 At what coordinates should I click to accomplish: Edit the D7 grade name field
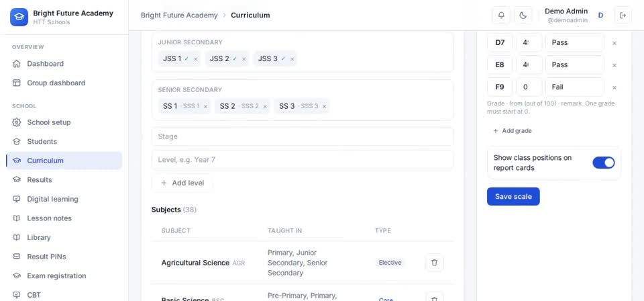(x=500, y=42)
